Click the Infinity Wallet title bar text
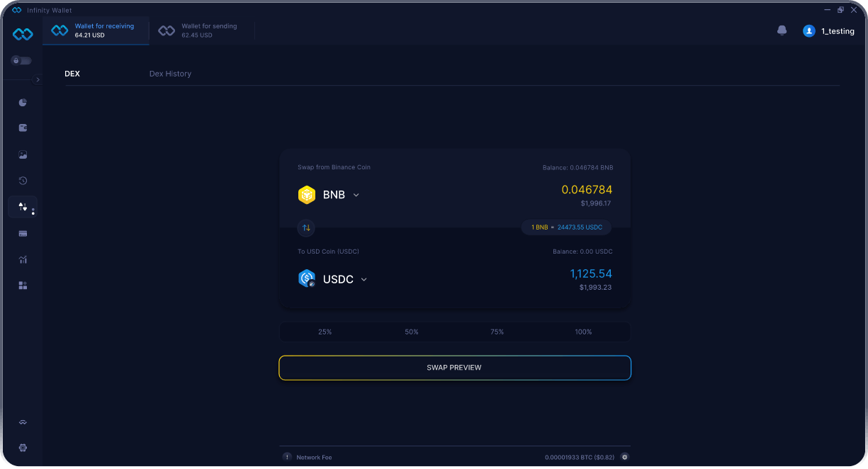868x469 pixels. [x=50, y=10]
